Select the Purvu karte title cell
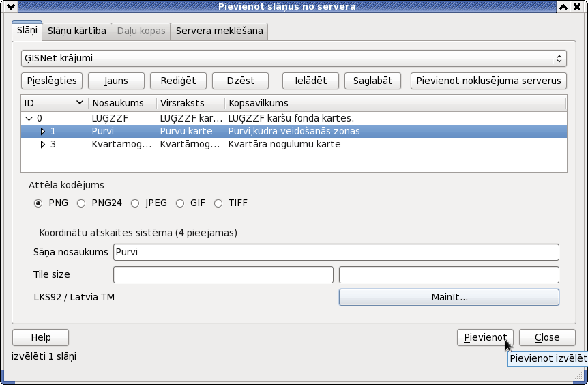Screen dimensions: 588x385 click(186, 131)
